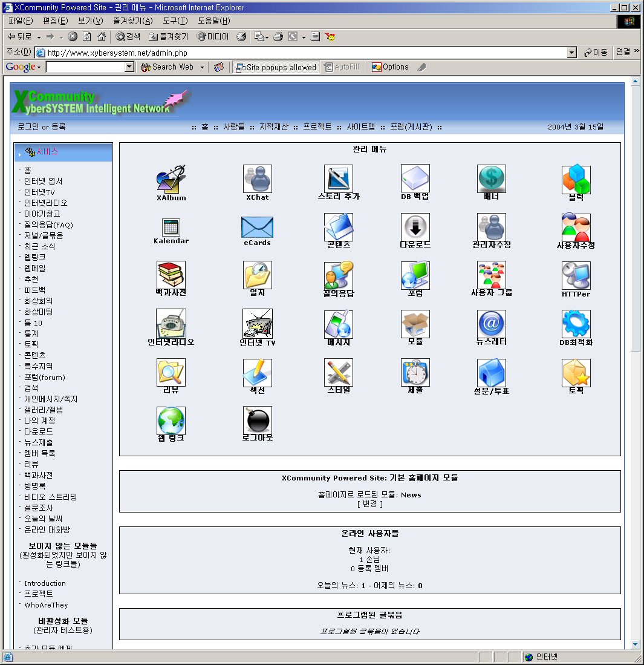644x665 pixels.
Task: Expand the address bar URL dropdown
Action: tap(572, 53)
